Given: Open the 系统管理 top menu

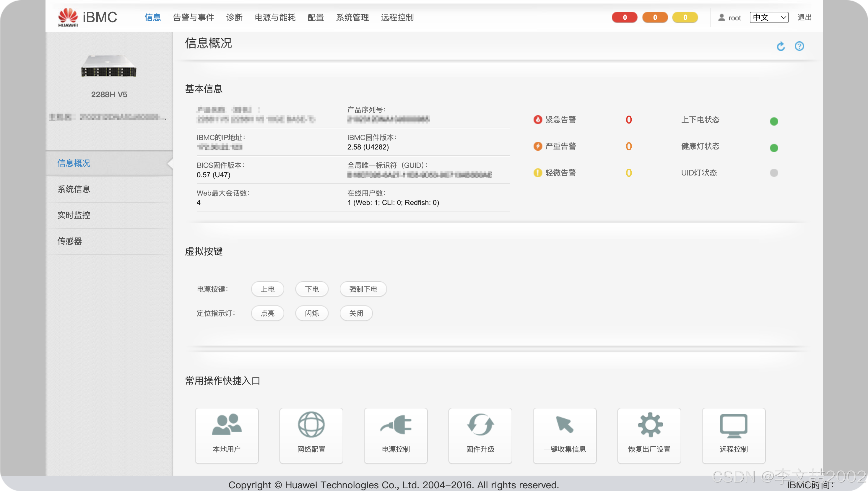Looking at the screenshot, I should point(352,17).
